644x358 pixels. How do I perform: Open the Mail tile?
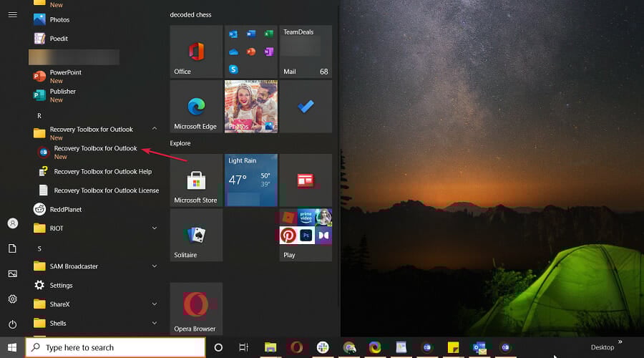(x=305, y=52)
